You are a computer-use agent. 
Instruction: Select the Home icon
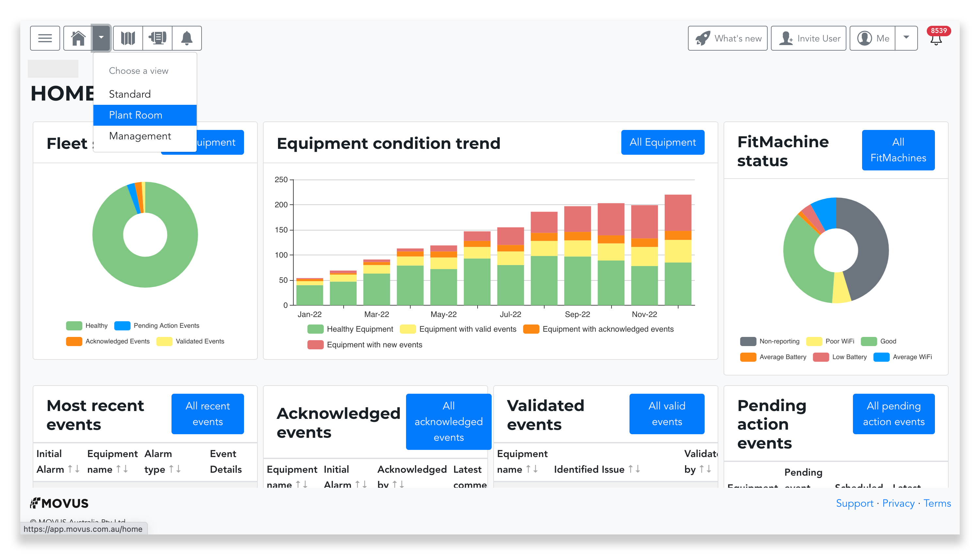[x=78, y=38]
